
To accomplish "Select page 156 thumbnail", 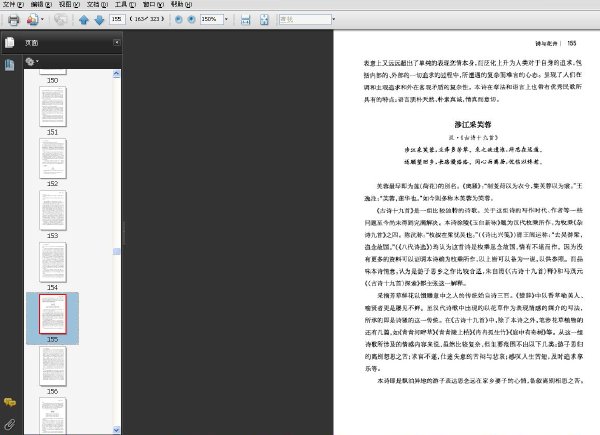I will click(53, 366).
